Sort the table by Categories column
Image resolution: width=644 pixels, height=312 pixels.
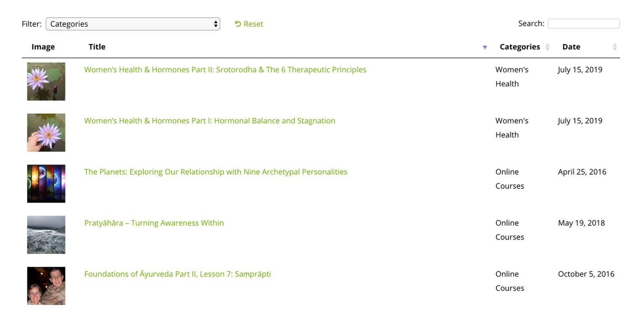click(519, 46)
